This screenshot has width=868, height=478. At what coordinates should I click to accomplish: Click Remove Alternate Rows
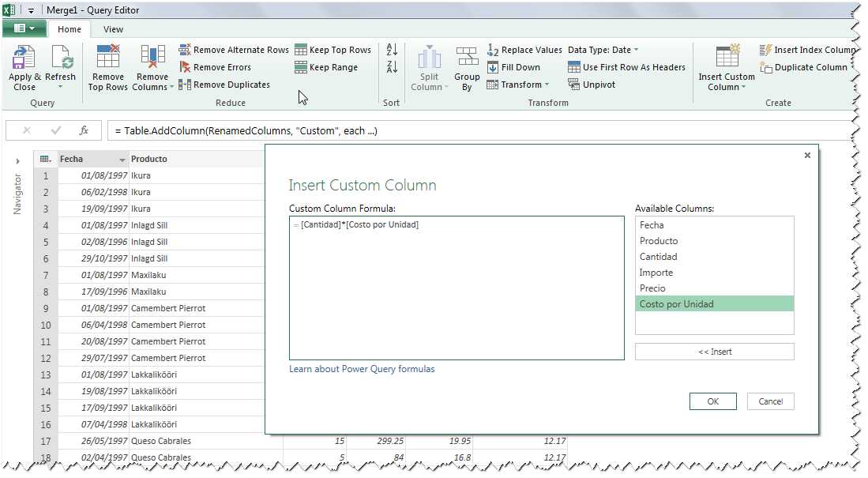tap(234, 49)
